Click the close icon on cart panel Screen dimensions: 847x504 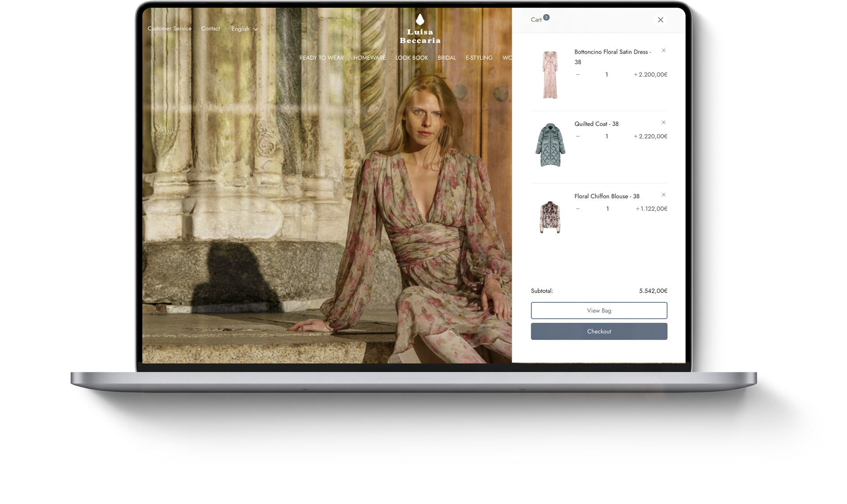coord(660,20)
